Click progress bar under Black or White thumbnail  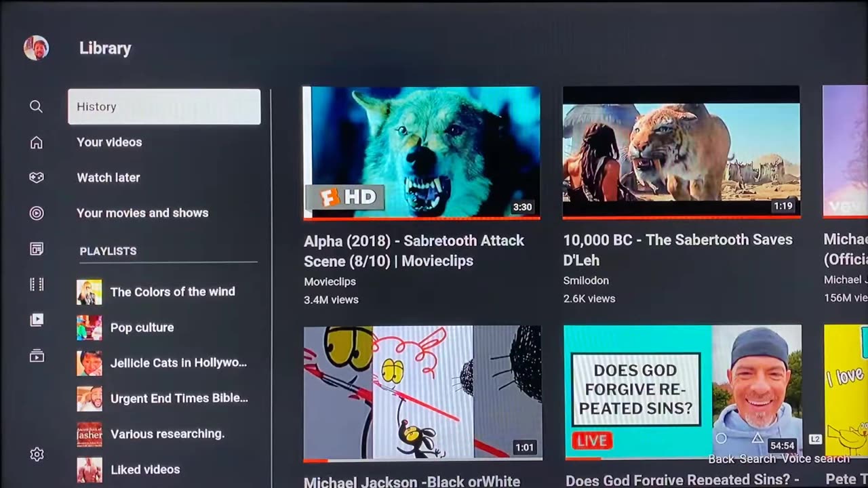point(422,460)
